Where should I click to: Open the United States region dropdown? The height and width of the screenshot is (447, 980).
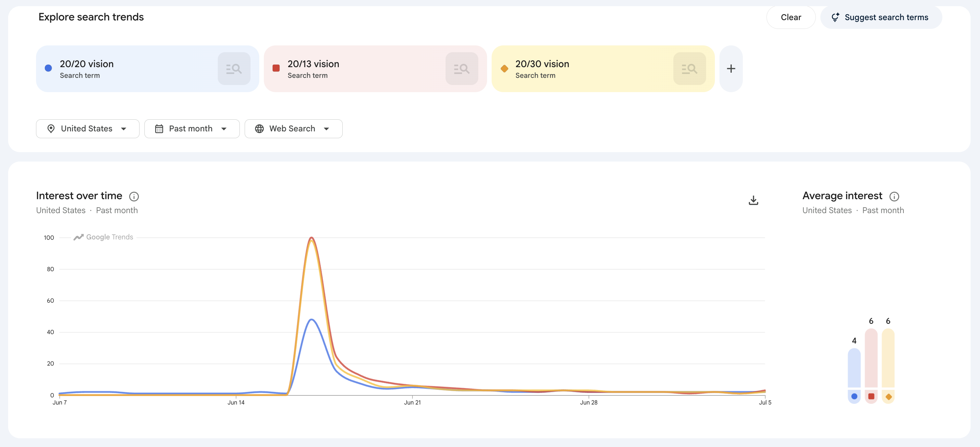coord(88,128)
